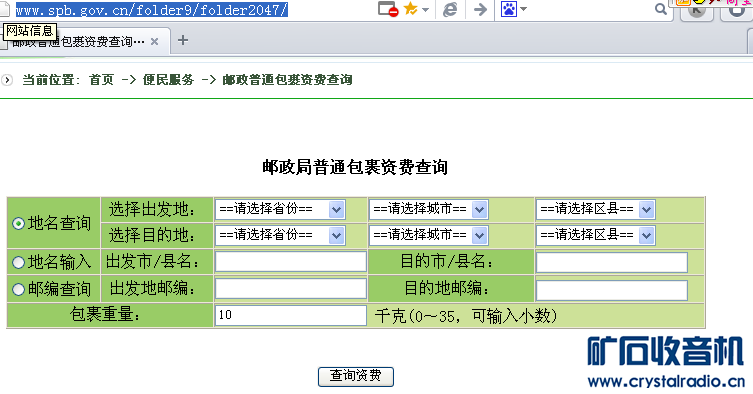Select the 邮编查询 radio button
This screenshot has height=394, width=753.
[x=18, y=289]
